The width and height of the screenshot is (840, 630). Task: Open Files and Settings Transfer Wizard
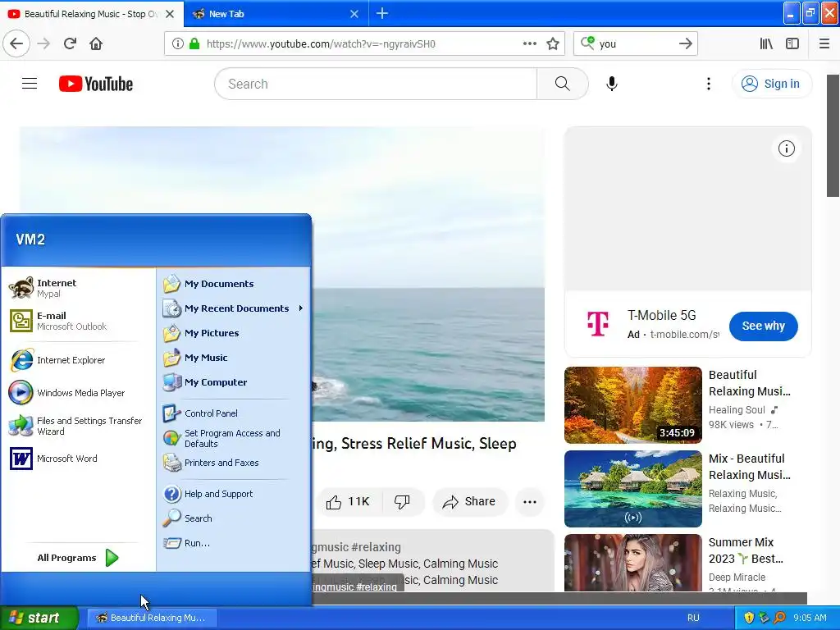[78, 426]
